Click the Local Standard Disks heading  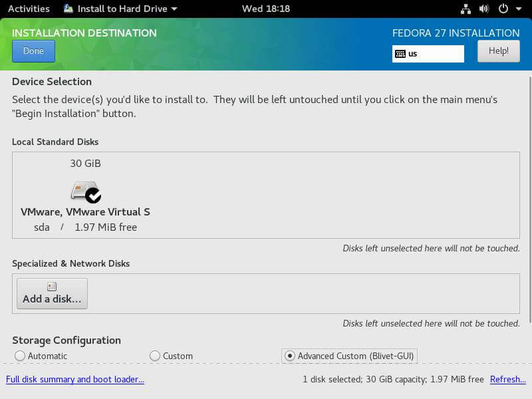pyautogui.click(x=55, y=142)
